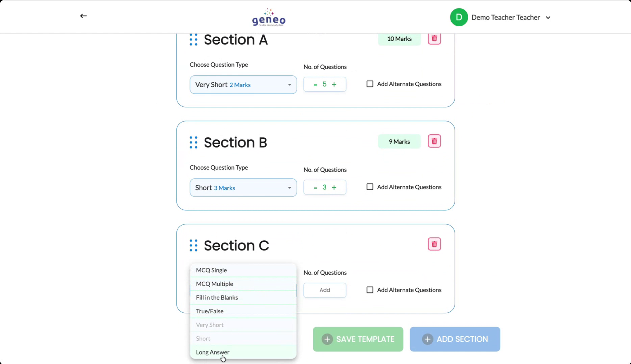
Task: Expand Demo Teacher account menu chevron
Action: (x=548, y=18)
